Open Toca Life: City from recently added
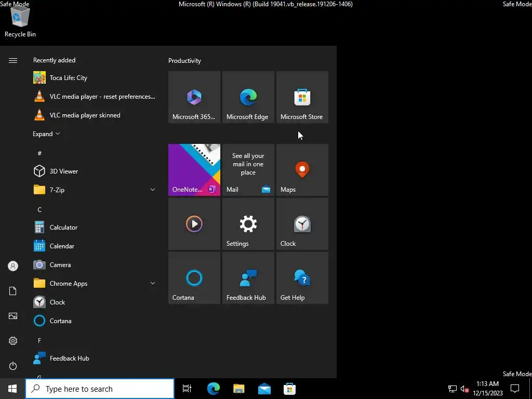 [x=95, y=78]
